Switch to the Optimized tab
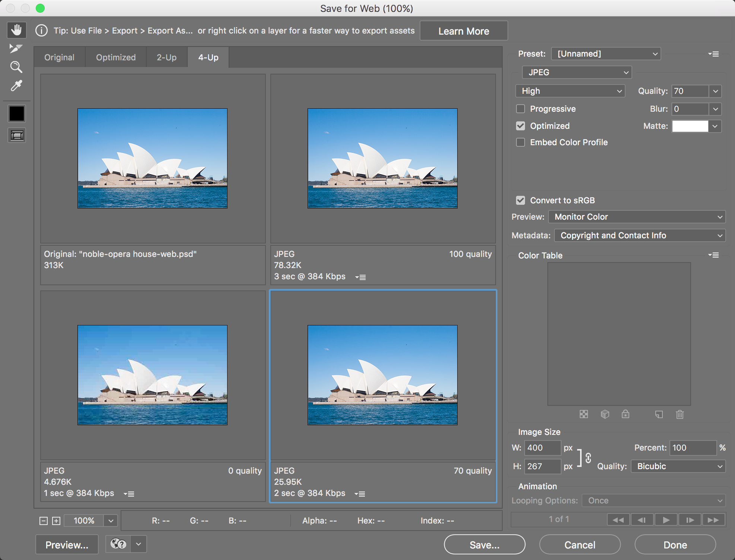Screen dimensions: 735x560 [116, 57]
